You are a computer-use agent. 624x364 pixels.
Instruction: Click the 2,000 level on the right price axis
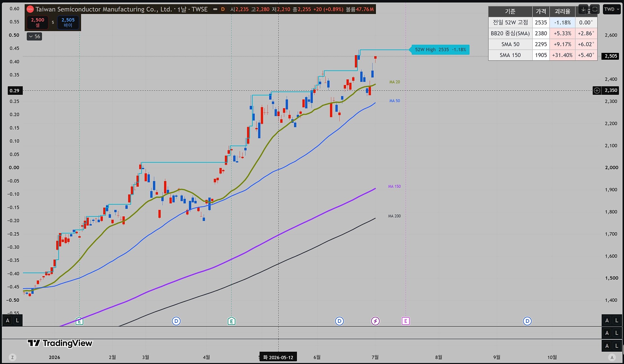[612, 168]
